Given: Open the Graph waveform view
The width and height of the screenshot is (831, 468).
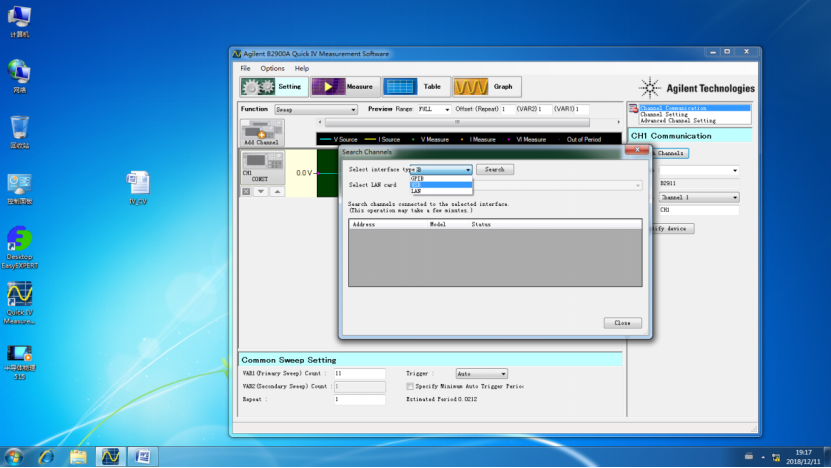Looking at the screenshot, I should click(x=471, y=87).
